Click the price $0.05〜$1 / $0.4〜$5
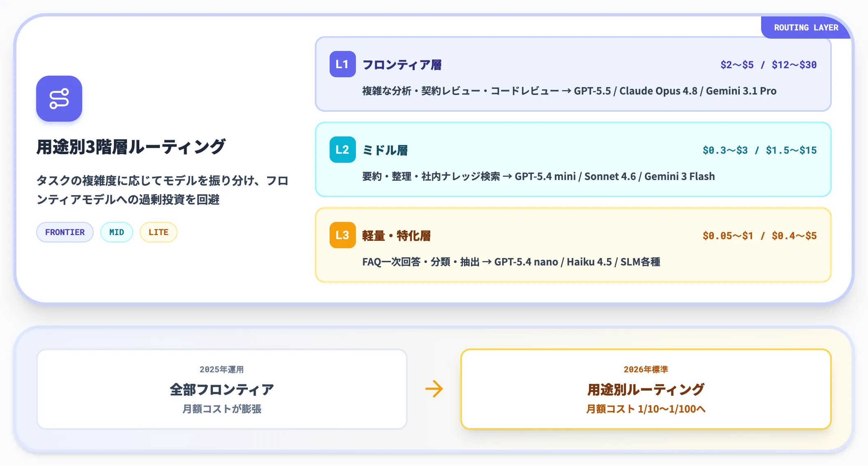This screenshot has width=868, height=466. [x=759, y=235]
